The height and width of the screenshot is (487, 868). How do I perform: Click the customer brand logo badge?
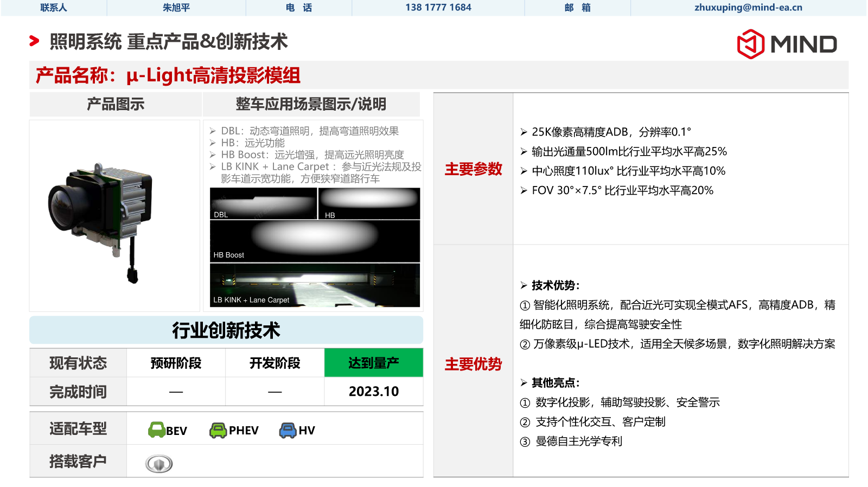tap(159, 464)
